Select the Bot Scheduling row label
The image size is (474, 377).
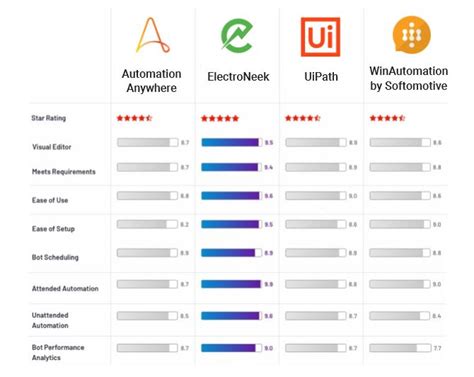(x=55, y=257)
